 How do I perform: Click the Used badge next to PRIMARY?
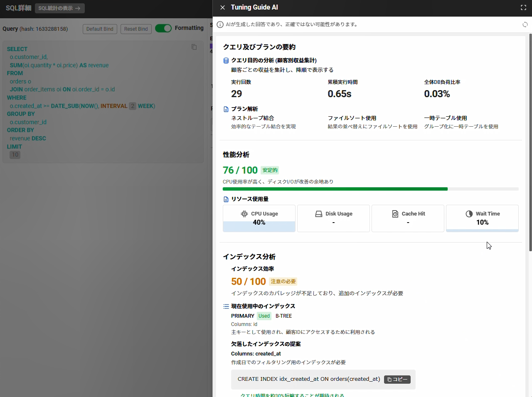[x=264, y=316]
